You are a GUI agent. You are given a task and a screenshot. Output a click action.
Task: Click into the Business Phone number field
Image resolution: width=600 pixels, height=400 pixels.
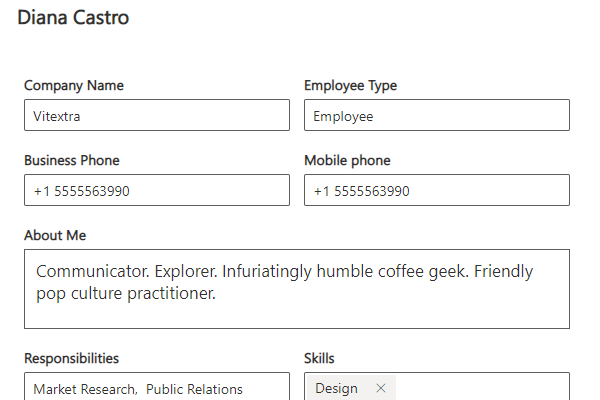(157, 190)
